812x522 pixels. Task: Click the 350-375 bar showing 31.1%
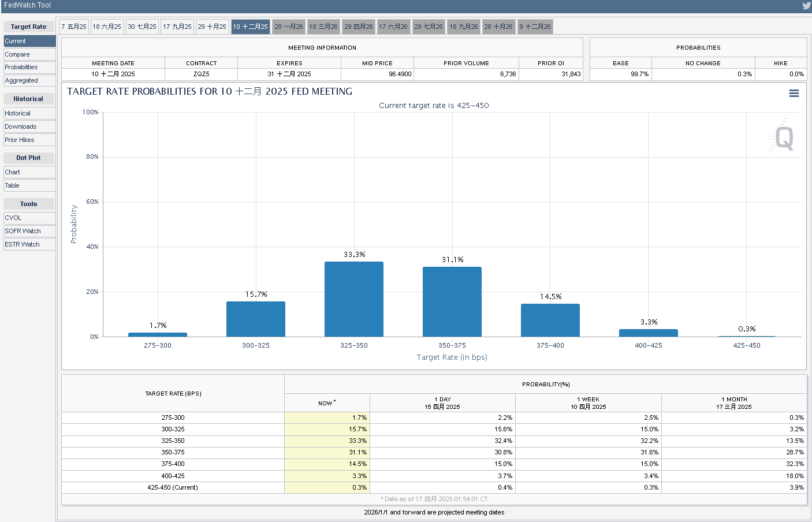click(x=452, y=301)
